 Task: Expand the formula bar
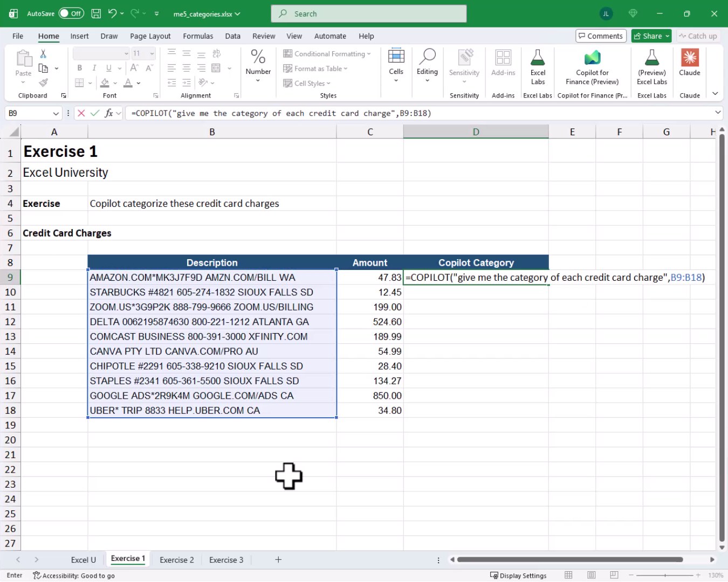(718, 113)
